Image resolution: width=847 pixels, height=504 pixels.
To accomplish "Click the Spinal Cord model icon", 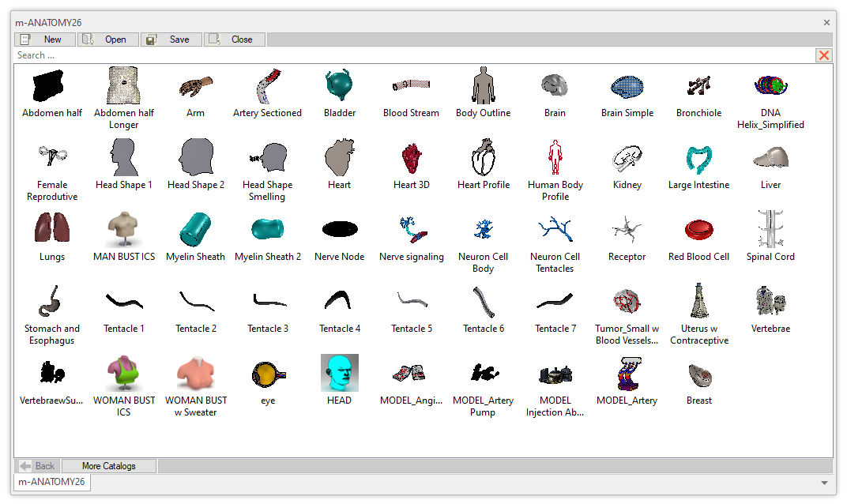I will point(770,229).
